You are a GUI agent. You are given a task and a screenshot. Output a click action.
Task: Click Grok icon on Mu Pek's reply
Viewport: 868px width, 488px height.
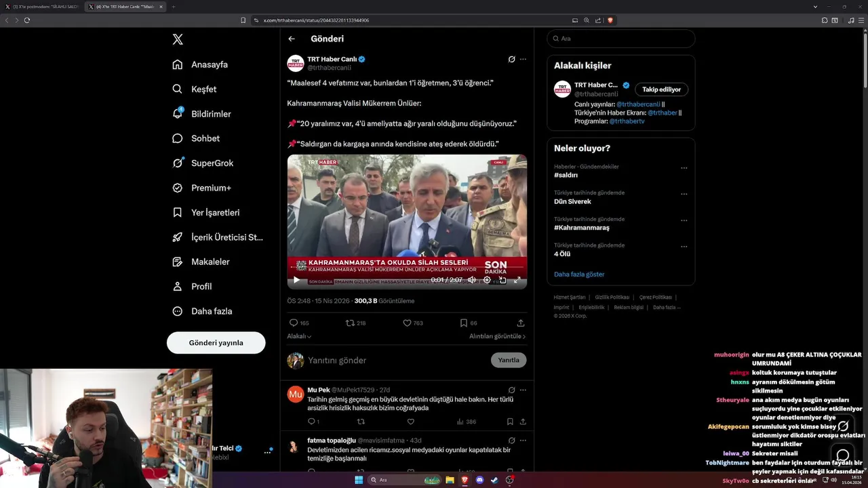(x=512, y=390)
